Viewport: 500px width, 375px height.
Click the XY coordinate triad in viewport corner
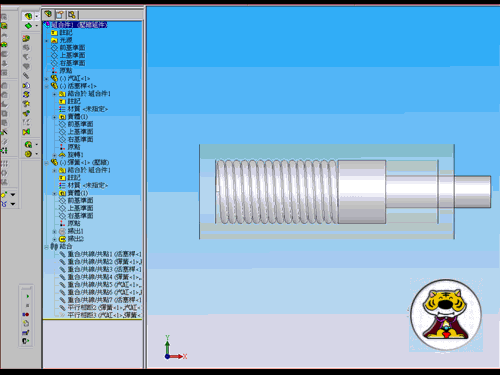175,348
